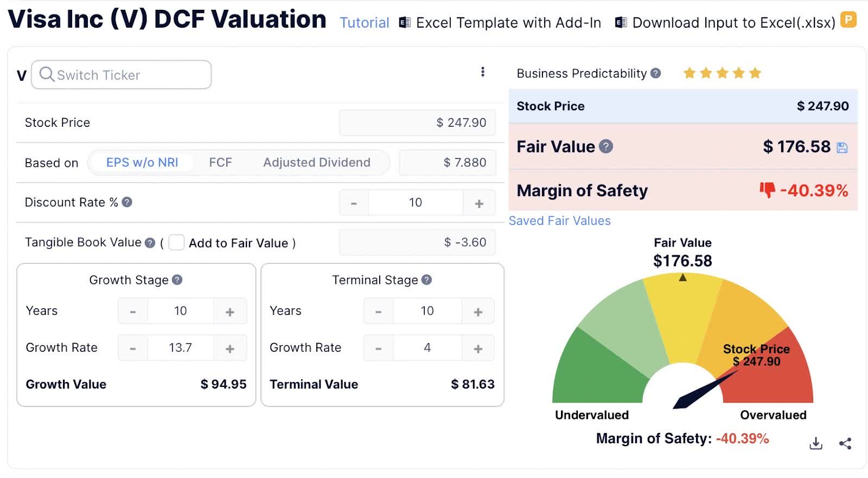The height and width of the screenshot is (478, 868).
Task: Decrease the Growth Stage years value
Action: (133, 312)
